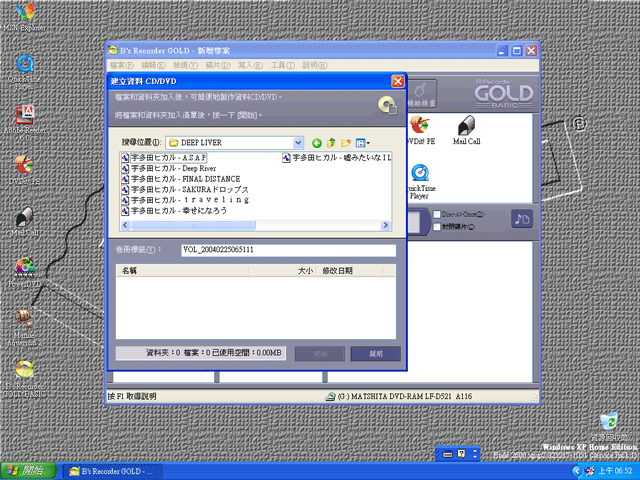The image size is (640, 480).
Task: Select QuickTime Player icon in B's Recorder pane
Action: (420, 182)
